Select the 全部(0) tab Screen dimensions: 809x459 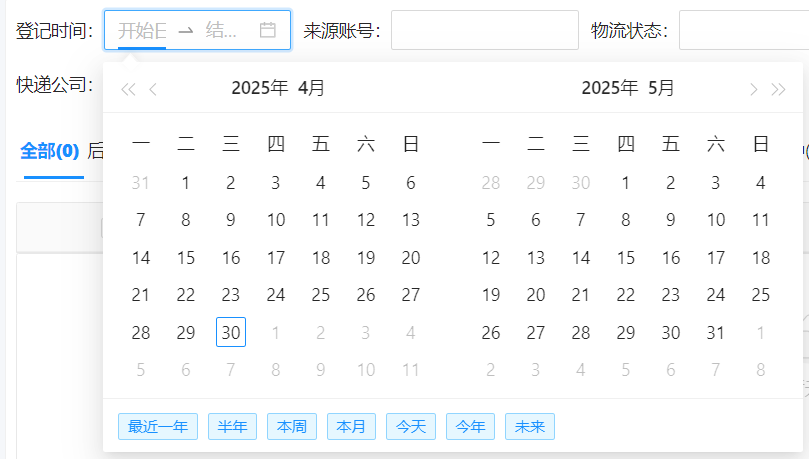click(50, 151)
